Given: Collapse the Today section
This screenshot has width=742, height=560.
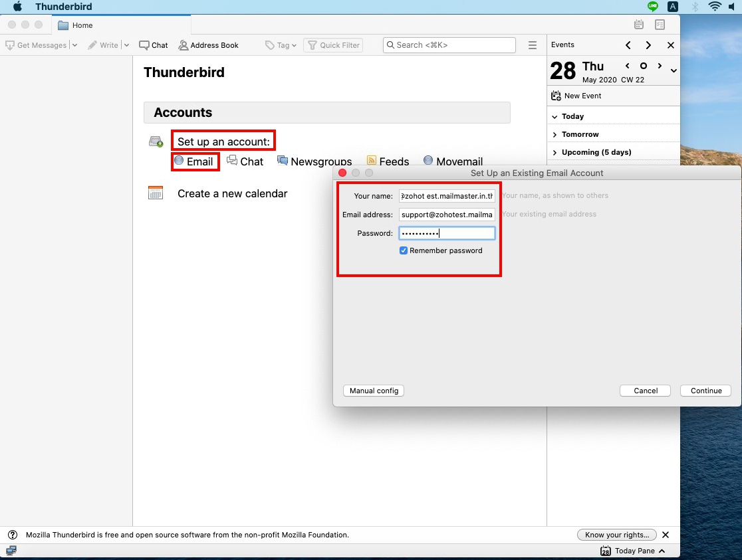Looking at the screenshot, I should click(x=555, y=116).
